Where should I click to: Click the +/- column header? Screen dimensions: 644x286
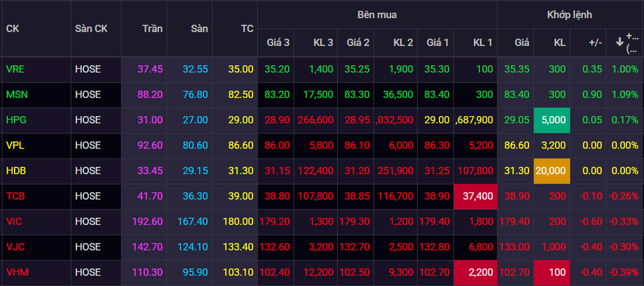click(595, 43)
